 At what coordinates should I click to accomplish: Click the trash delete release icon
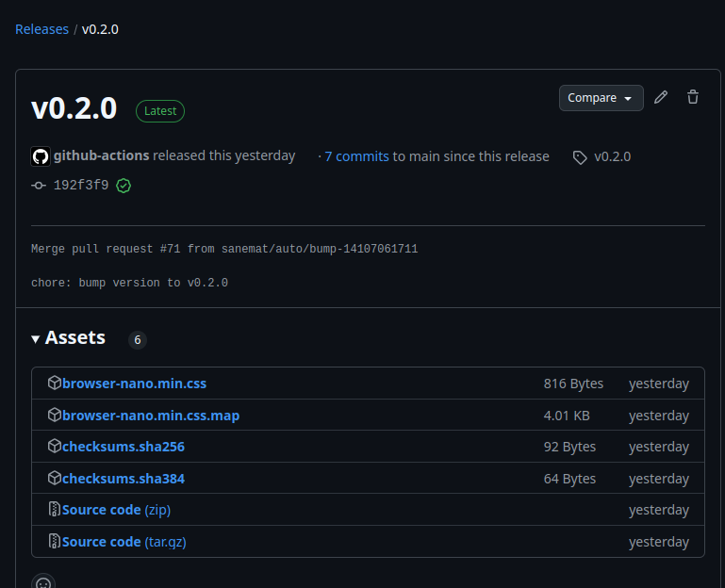tap(693, 97)
